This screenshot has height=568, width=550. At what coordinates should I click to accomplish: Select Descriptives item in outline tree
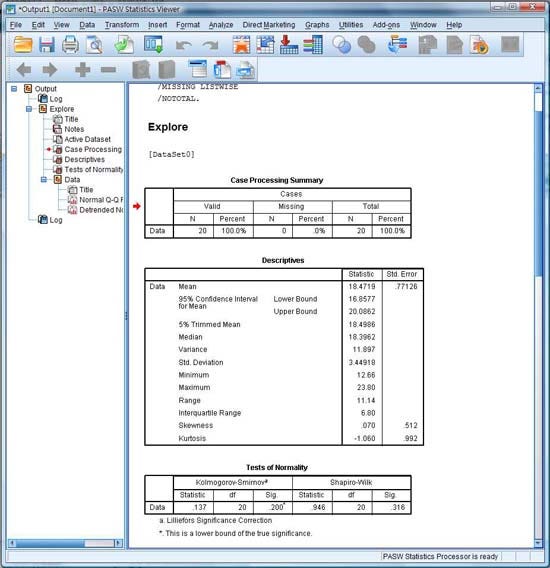coord(84,159)
